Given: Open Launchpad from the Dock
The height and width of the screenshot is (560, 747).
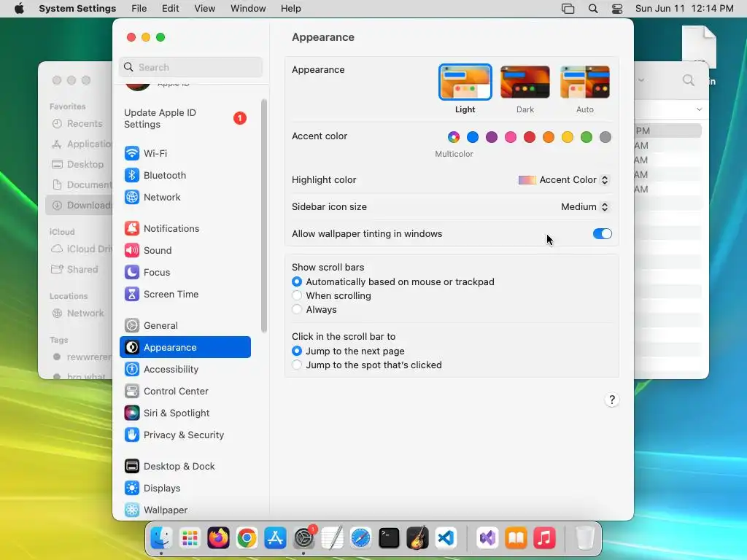Looking at the screenshot, I should (x=190, y=539).
